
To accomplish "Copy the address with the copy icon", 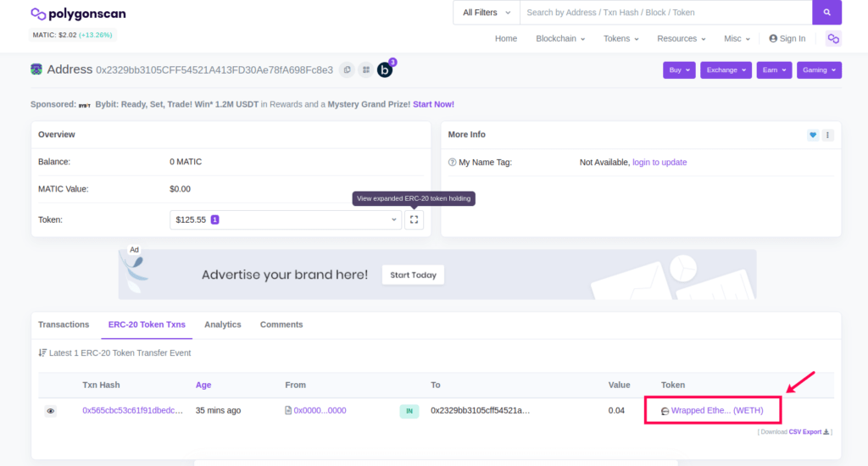I will pyautogui.click(x=347, y=69).
